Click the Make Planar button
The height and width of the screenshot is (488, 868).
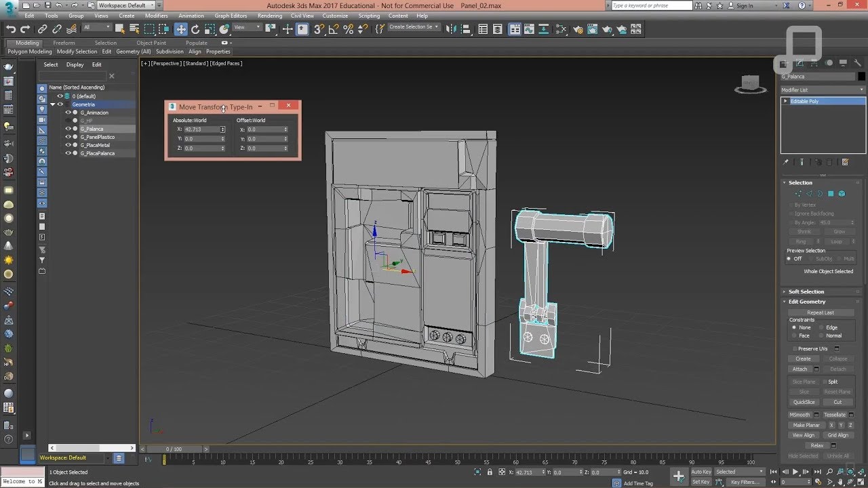coord(806,425)
